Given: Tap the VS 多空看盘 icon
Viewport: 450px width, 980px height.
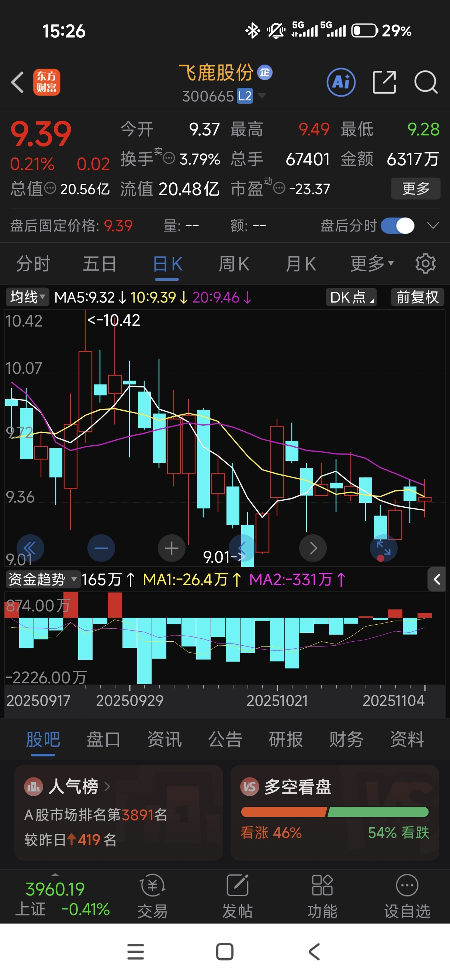Looking at the screenshot, I should click(x=250, y=786).
